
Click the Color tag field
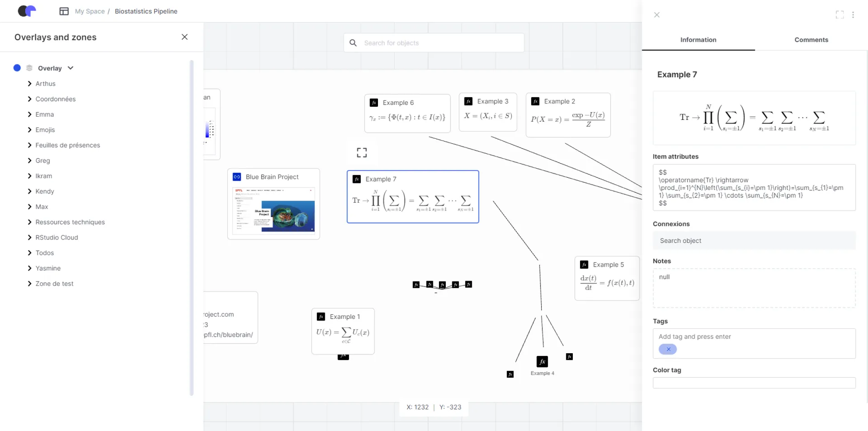coord(754,383)
